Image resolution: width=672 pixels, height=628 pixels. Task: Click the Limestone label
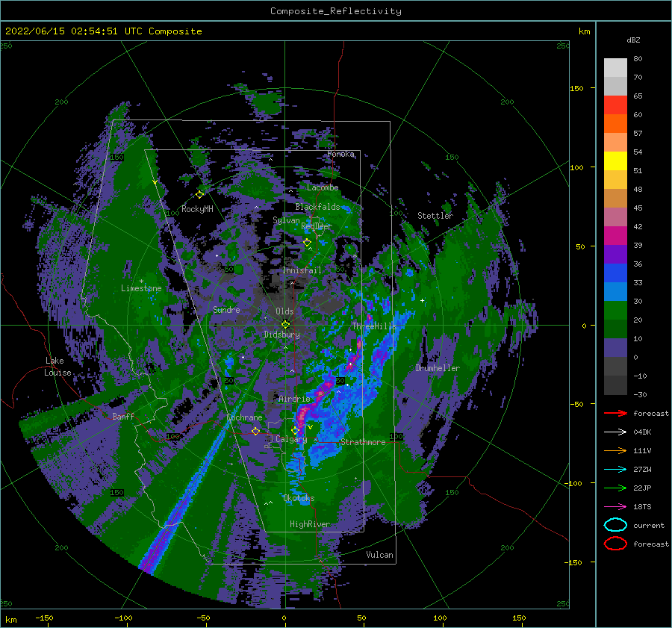click(x=141, y=288)
